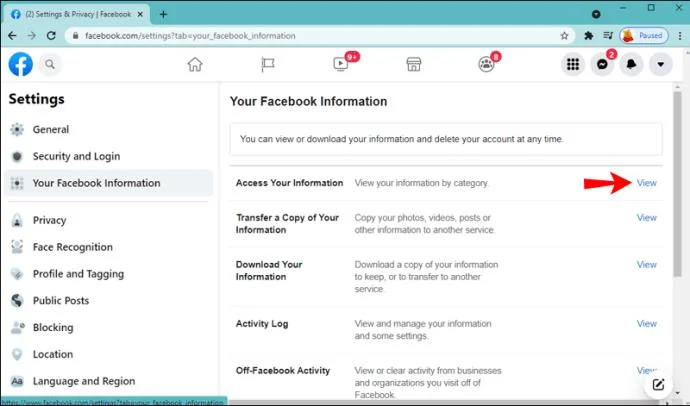Click the Facebook search magnifier

tap(50, 65)
